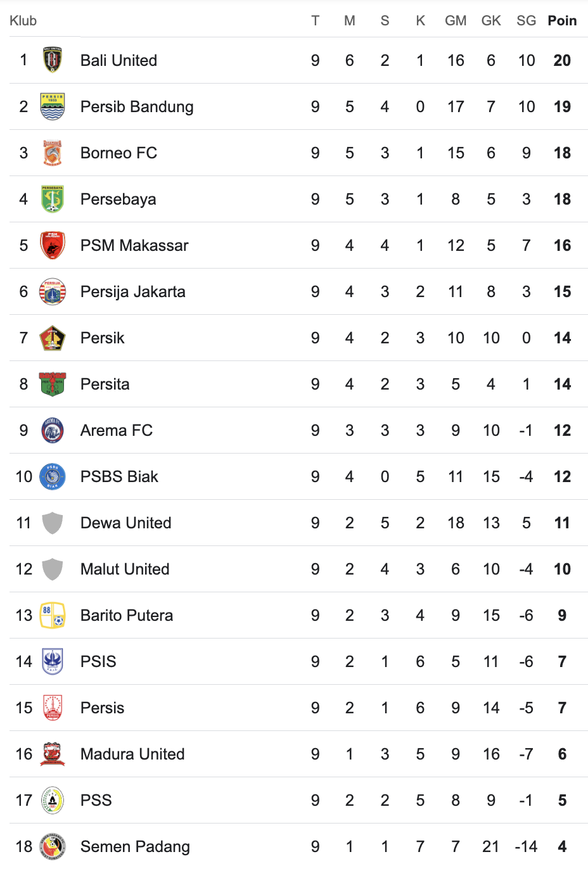This screenshot has height=878, width=588.
Task: Click the Arema FC club logo
Action: [53, 430]
